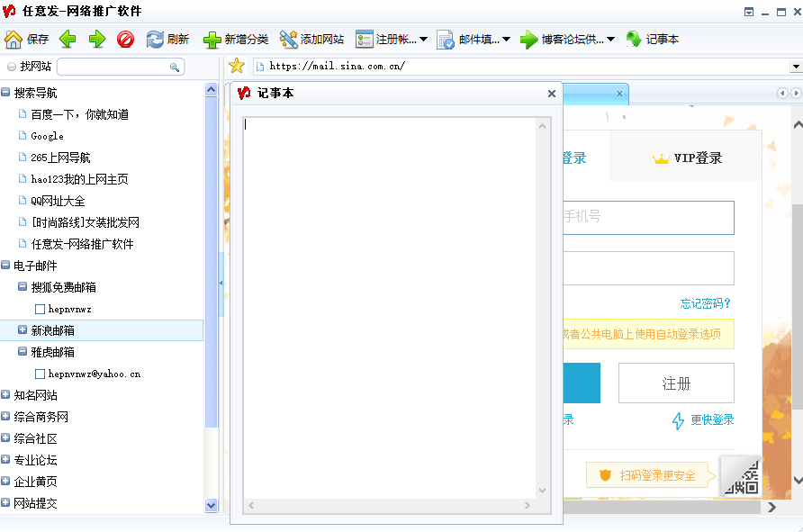Stop loading with the red stop icon
This screenshot has width=803, height=532.
(125, 39)
